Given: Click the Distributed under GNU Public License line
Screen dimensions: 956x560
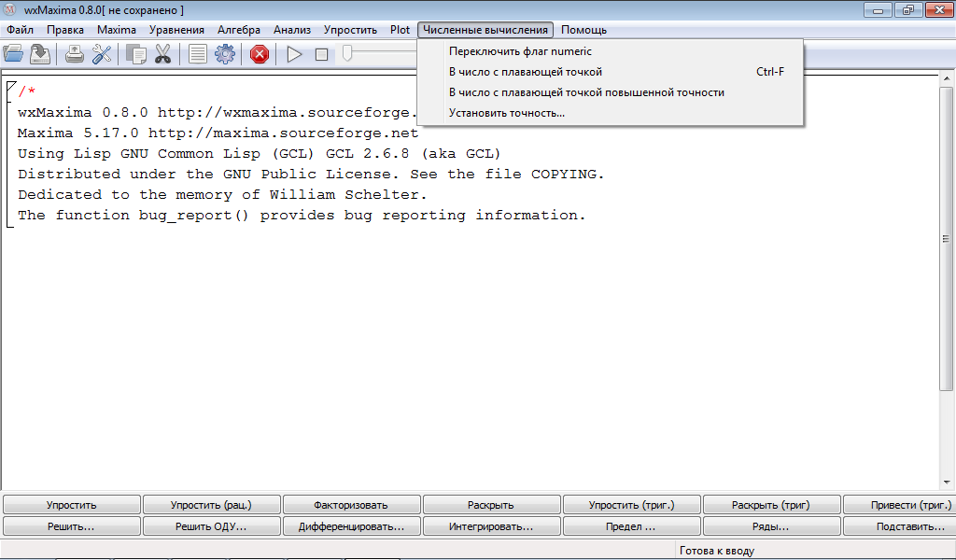Looking at the screenshot, I should pyautogui.click(x=311, y=175).
